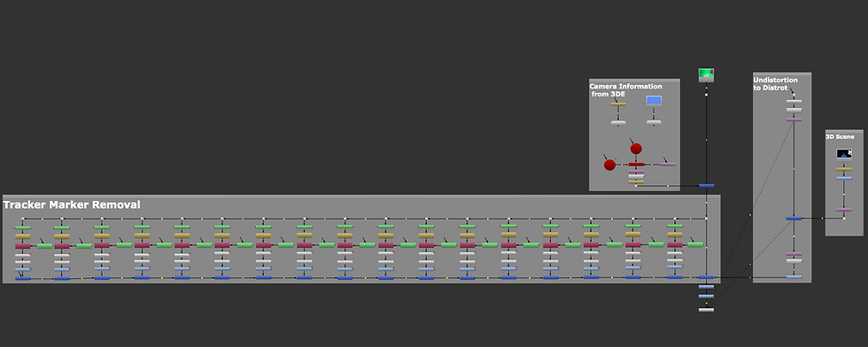Click the Camera Information from 3DE label
The image size is (868, 347).
[x=625, y=90]
